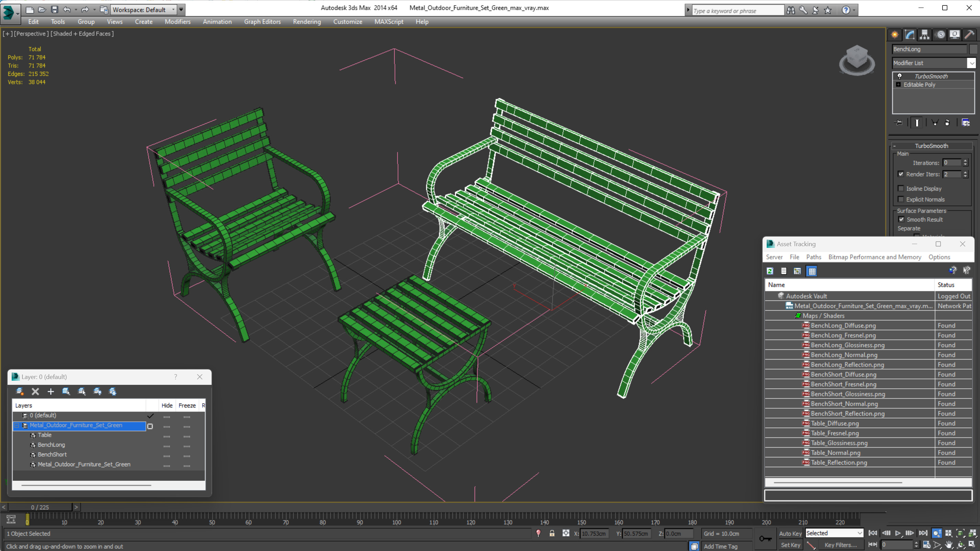Open the Utilities command panel tab
Image resolution: width=980 pixels, height=551 pixels.
click(x=969, y=35)
